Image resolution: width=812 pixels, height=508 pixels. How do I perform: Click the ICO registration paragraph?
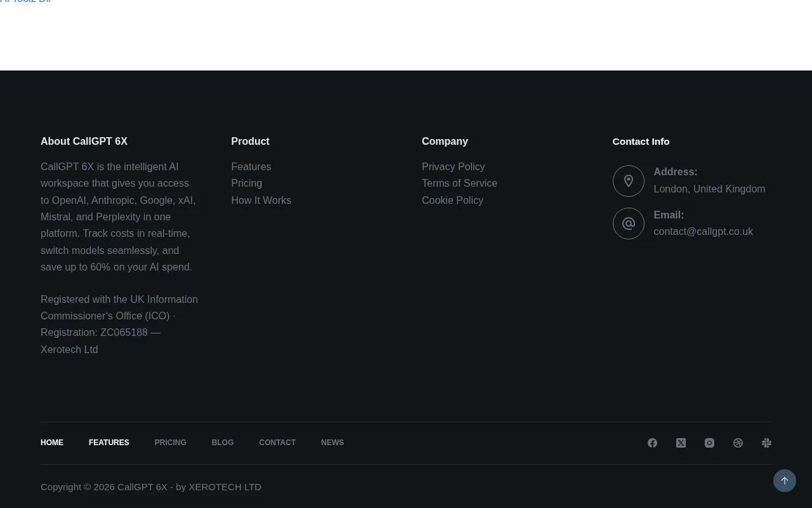coord(119,324)
